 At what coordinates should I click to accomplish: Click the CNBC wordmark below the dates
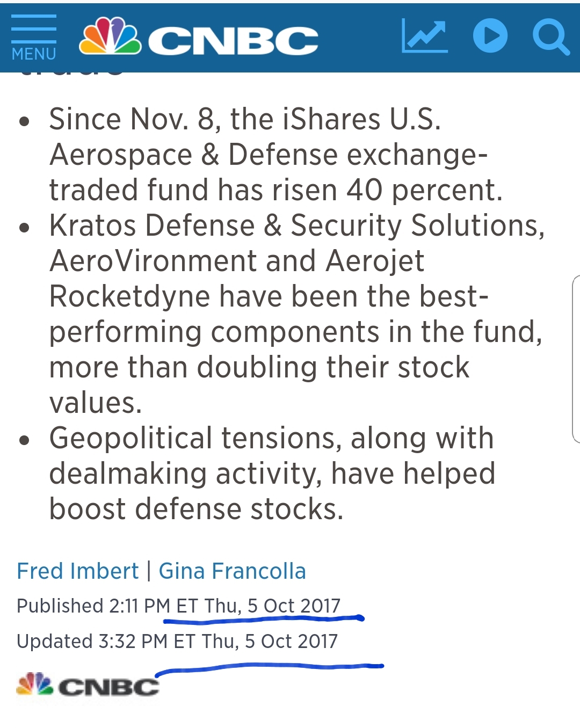coord(108,687)
